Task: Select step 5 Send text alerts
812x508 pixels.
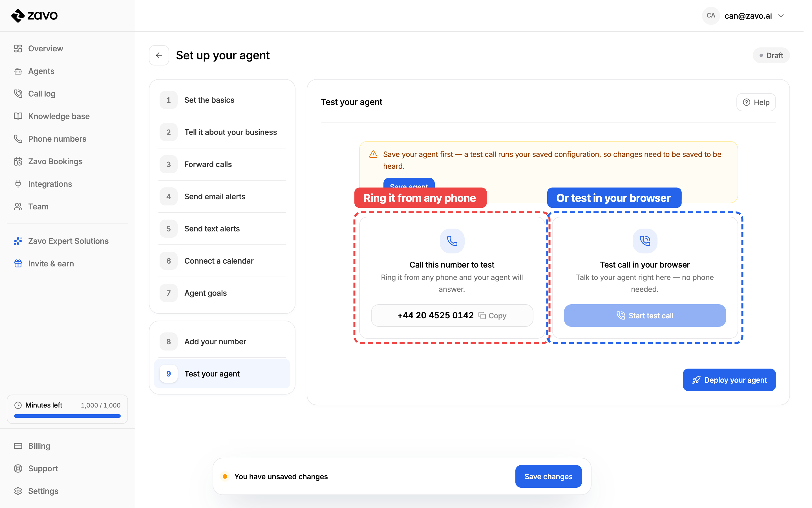Action: pos(222,229)
